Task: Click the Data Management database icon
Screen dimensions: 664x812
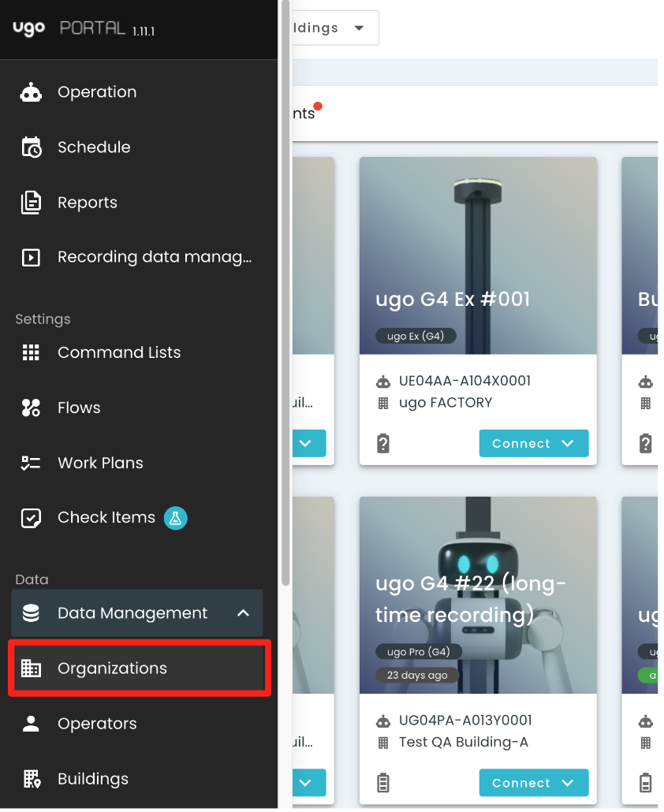Action: coord(31,613)
